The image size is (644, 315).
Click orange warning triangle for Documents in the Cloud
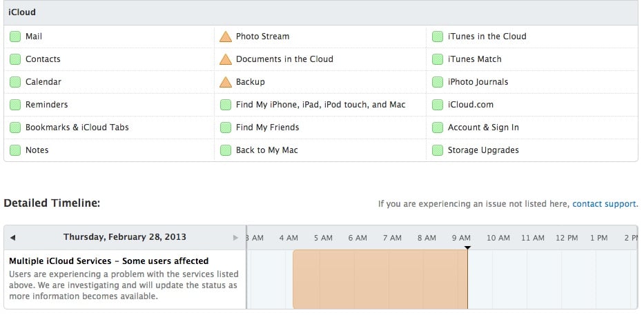[x=226, y=59]
